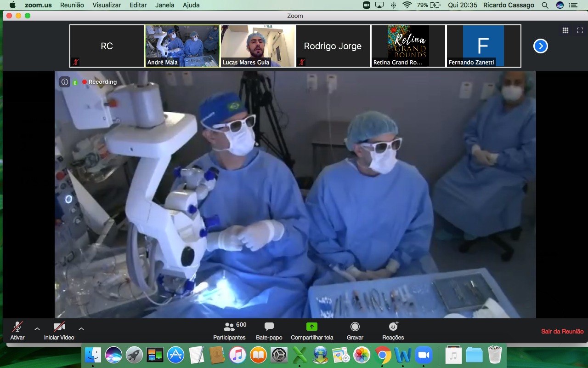
Task: Click Compartilhar tela share screen icon
Action: [x=312, y=327]
